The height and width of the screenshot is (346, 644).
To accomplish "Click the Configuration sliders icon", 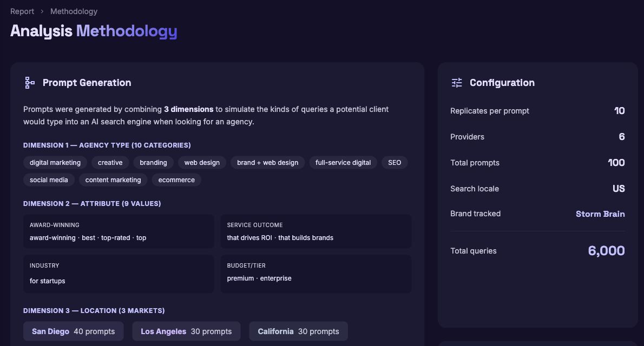I will 457,83.
